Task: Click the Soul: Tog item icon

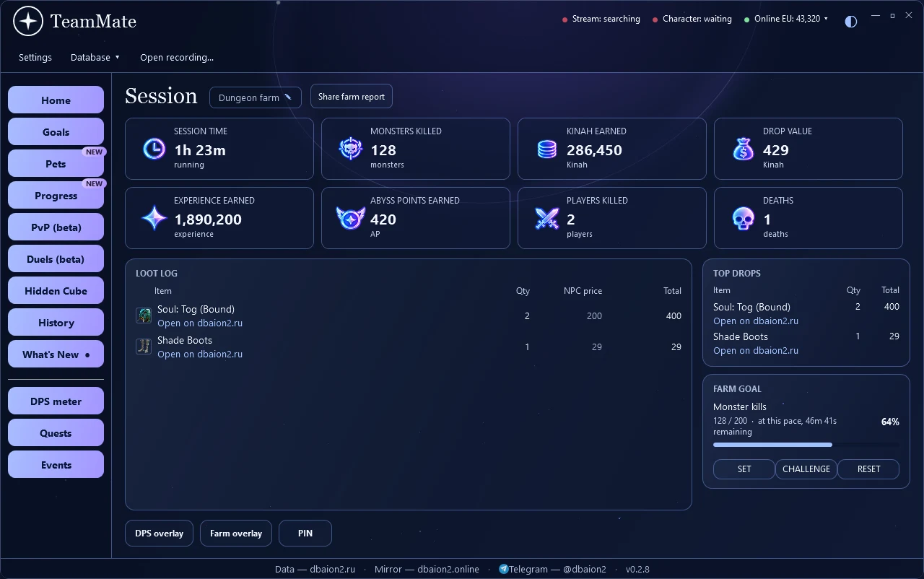Action: tap(144, 315)
